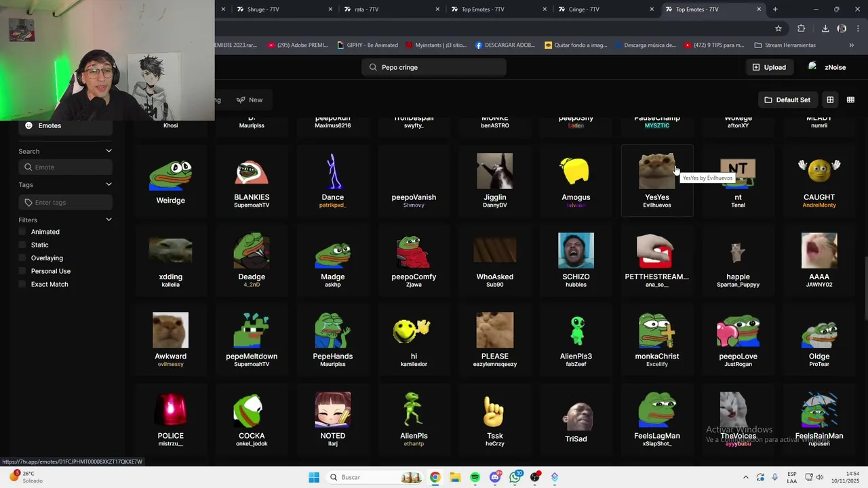Select the peepoLove emote
868x488 pixels.
[x=738, y=339]
